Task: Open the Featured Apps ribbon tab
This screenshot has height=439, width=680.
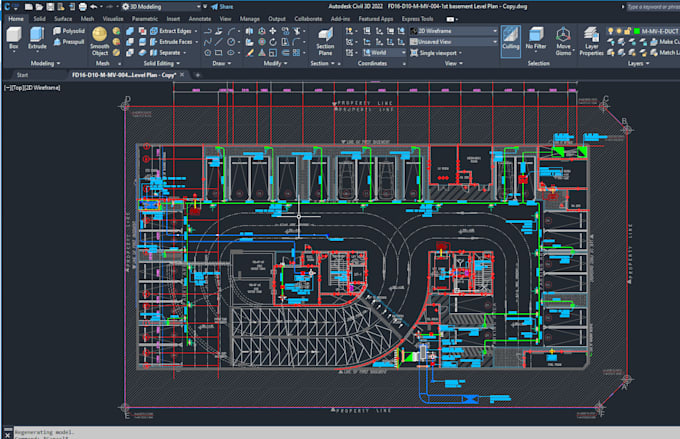Action: pos(376,19)
